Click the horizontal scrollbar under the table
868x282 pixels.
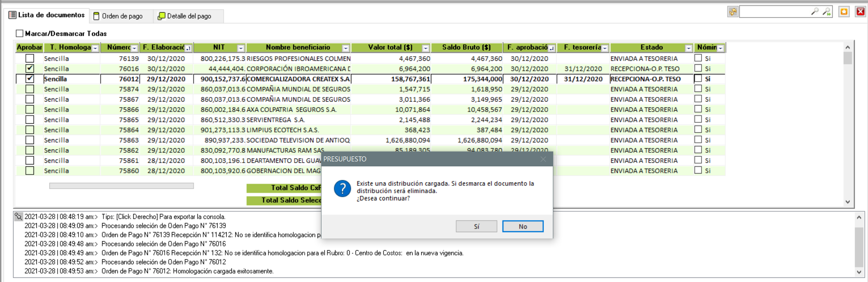121,186
